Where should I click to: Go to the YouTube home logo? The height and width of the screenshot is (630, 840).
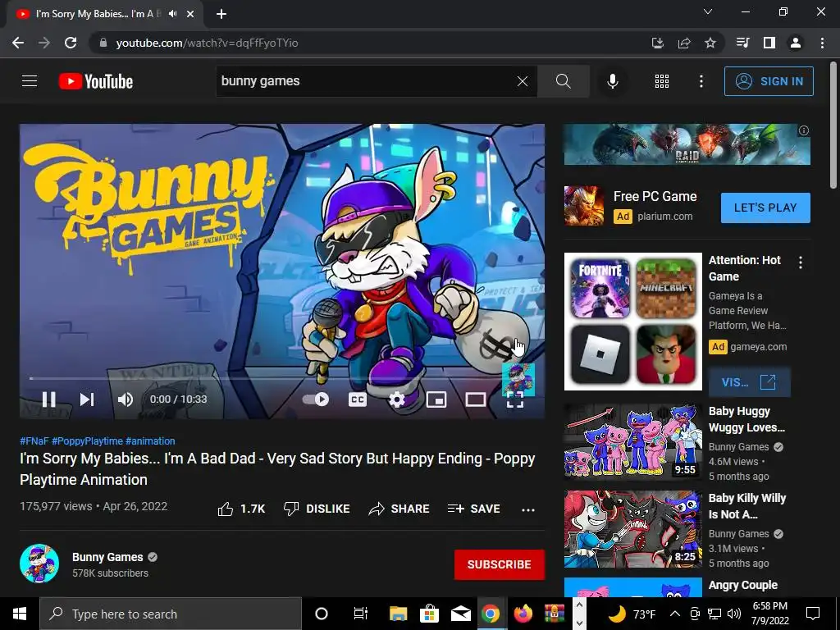coord(96,81)
